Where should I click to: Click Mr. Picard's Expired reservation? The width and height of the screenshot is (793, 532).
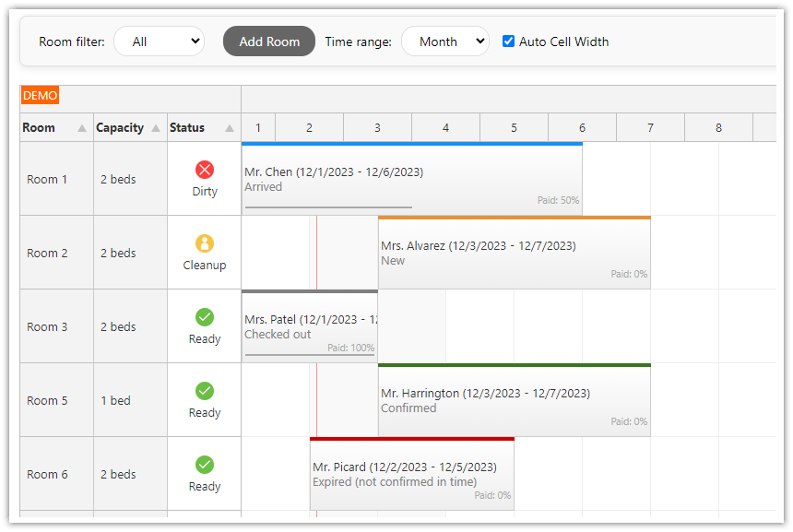tap(411, 474)
